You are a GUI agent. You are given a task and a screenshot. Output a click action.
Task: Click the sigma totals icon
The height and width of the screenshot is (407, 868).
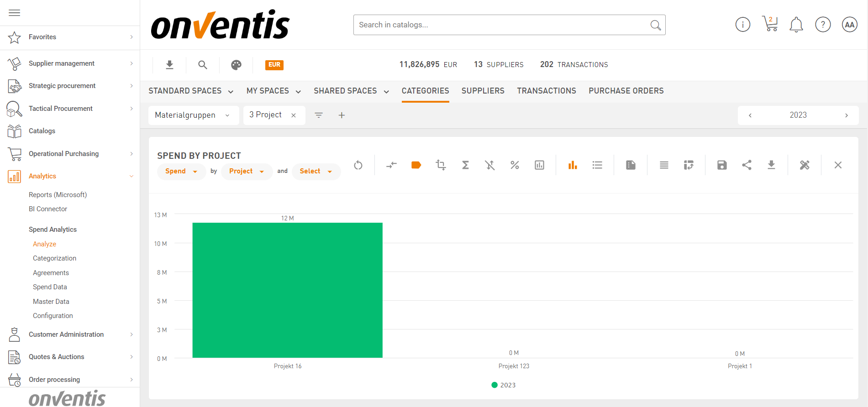(465, 165)
